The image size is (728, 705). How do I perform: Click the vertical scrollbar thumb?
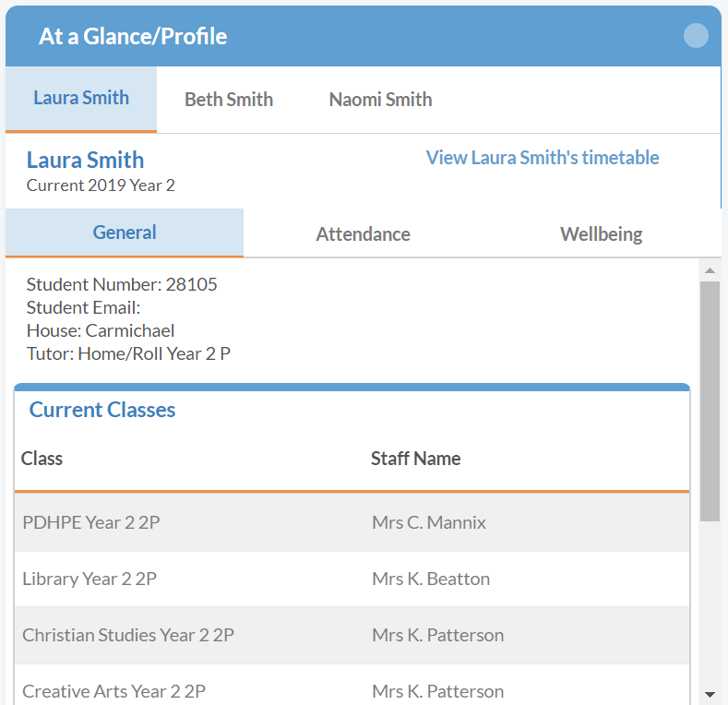(710, 401)
